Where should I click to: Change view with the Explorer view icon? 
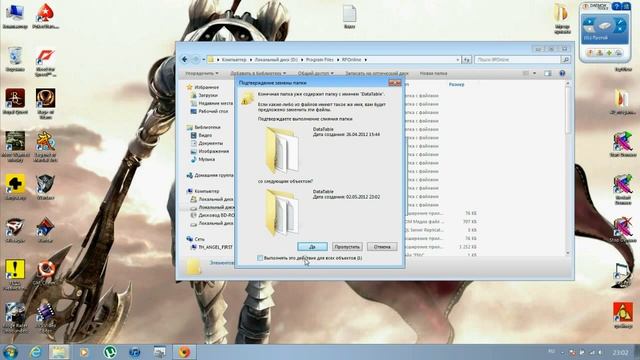[526, 73]
